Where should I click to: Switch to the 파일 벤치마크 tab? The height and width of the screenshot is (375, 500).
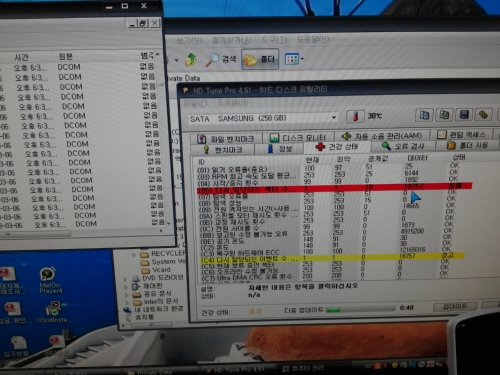(x=226, y=139)
